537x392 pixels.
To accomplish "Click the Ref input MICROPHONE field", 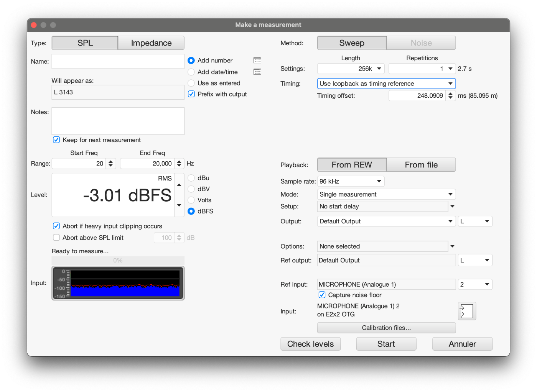I will pos(386,284).
